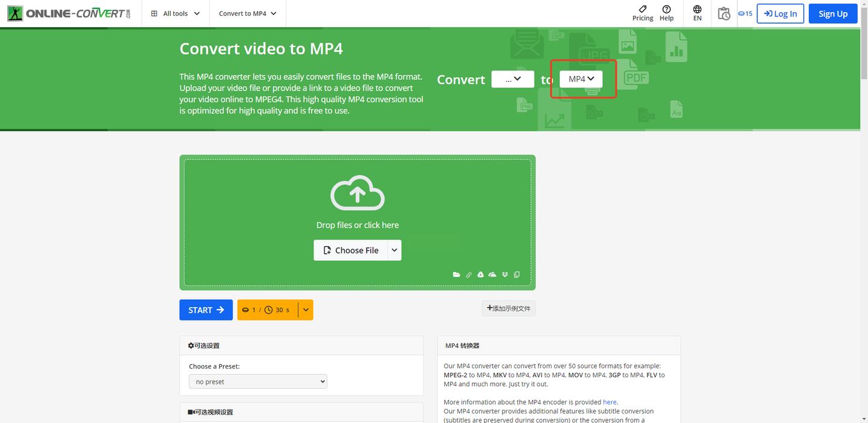Expand the Choose File arrow dropdown
This screenshot has height=423, width=868.
coord(394,250)
